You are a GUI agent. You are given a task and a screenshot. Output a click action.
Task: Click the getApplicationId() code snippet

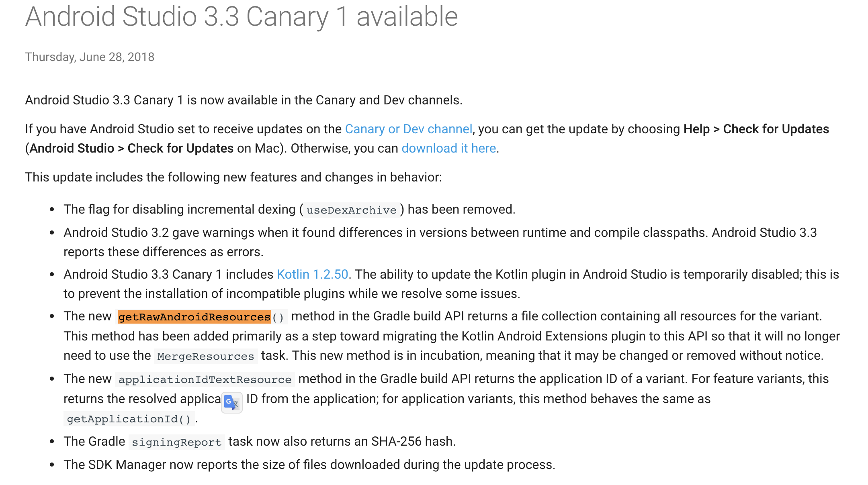tap(129, 419)
